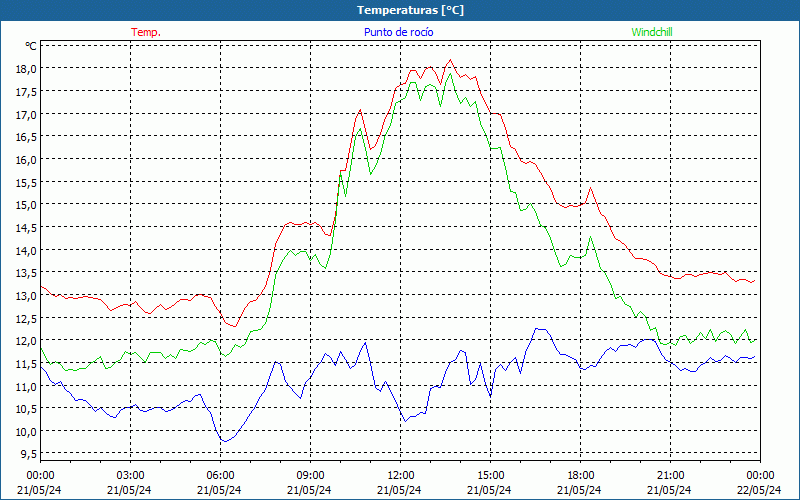Click the 03:00 time axis label
This screenshot has width=800, height=500.
tap(130, 475)
